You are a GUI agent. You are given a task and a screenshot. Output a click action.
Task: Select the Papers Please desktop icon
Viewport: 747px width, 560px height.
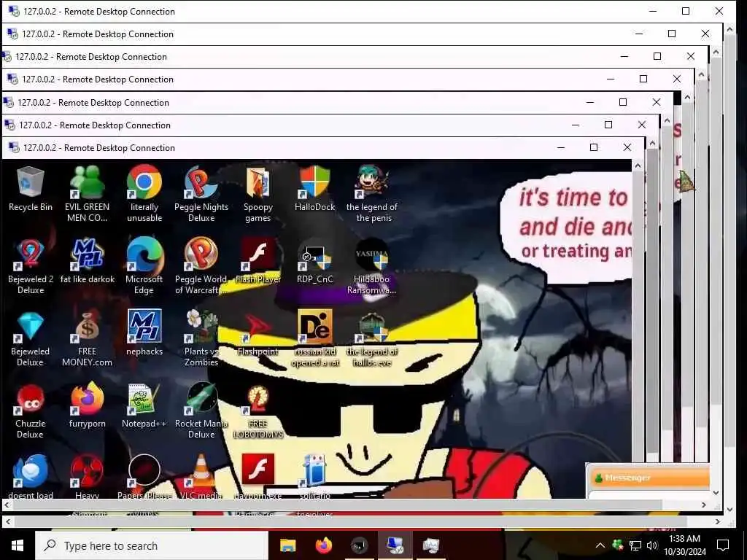[144, 476]
